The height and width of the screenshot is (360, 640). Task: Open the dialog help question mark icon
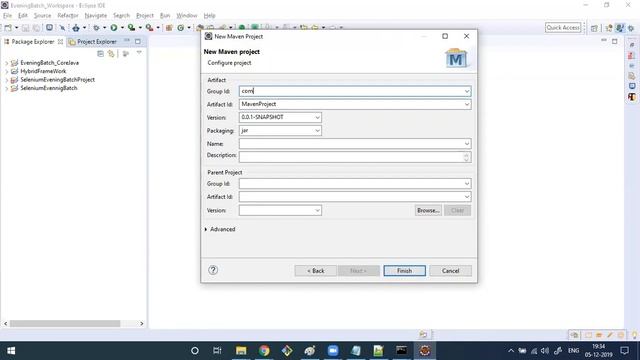point(213,270)
